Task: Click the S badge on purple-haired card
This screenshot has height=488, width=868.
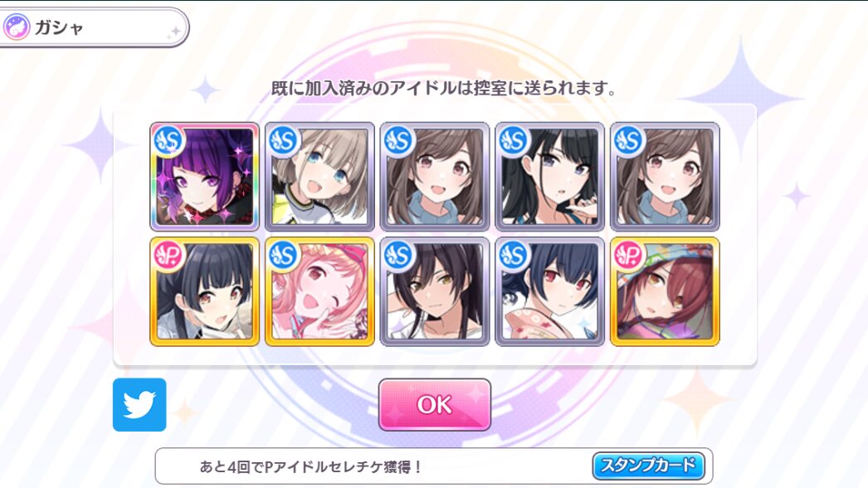Action: [168, 140]
